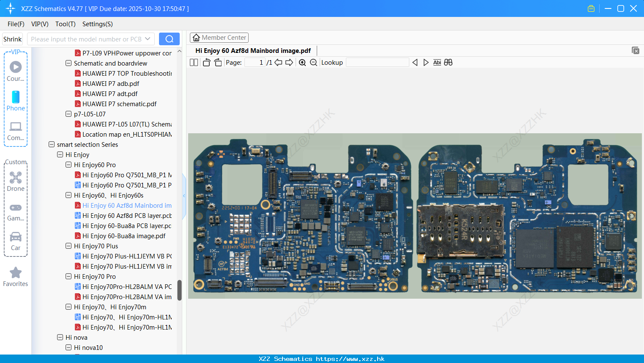Click the model search magnifier button
Screen dimensions: 644x363
(x=169, y=39)
